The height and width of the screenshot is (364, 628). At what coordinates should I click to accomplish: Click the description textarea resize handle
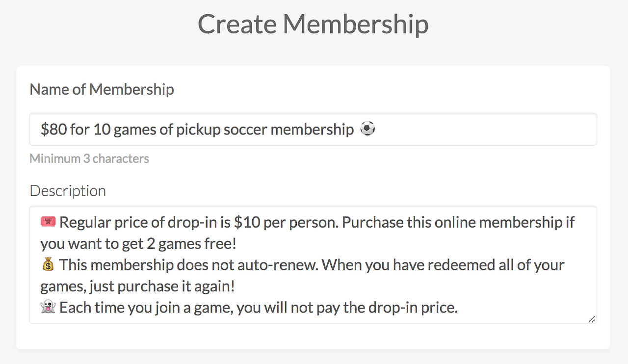(592, 319)
